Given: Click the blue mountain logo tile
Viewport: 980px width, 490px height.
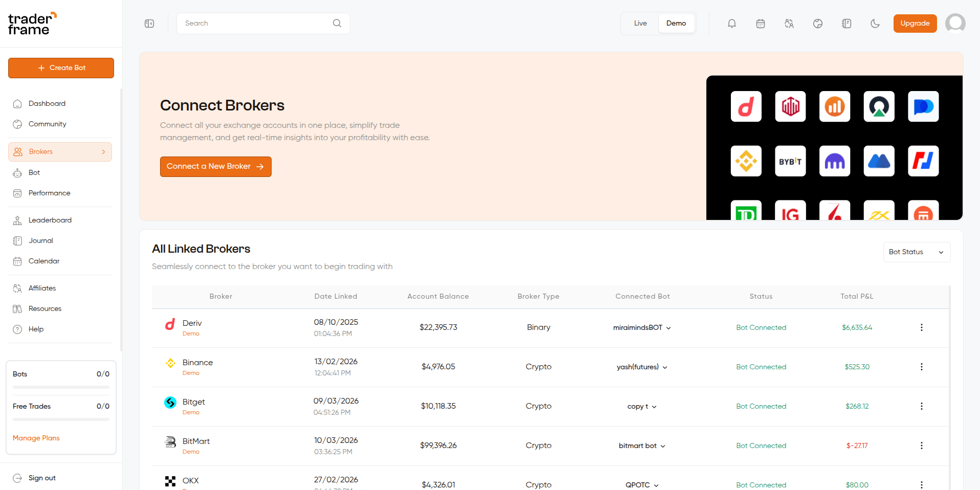Looking at the screenshot, I should [879, 161].
